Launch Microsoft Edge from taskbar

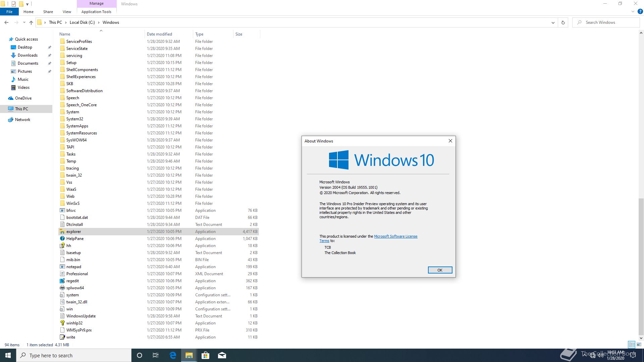173,355
